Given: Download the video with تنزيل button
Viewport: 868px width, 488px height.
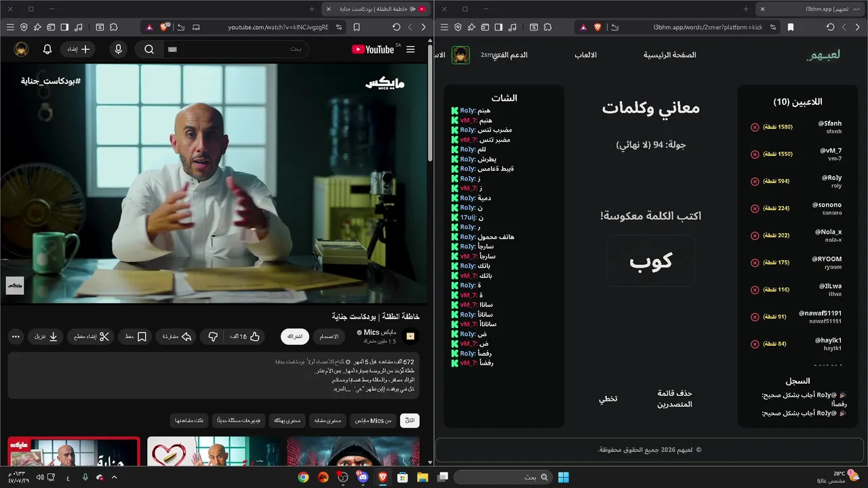Looking at the screenshot, I should (45, 336).
